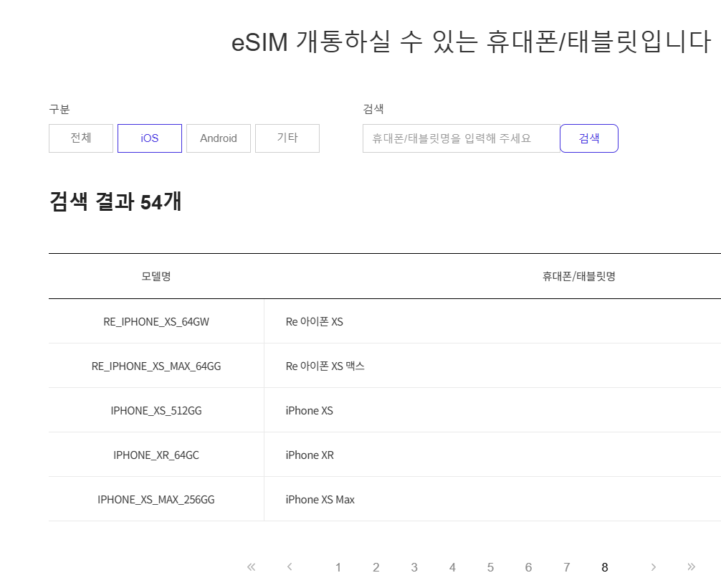Select model cell IPHONE_XR_64GC
This screenshot has height=588, width=721.
point(156,455)
